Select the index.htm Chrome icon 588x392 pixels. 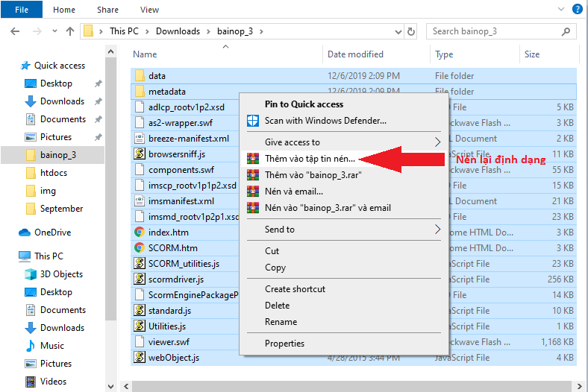click(x=140, y=232)
